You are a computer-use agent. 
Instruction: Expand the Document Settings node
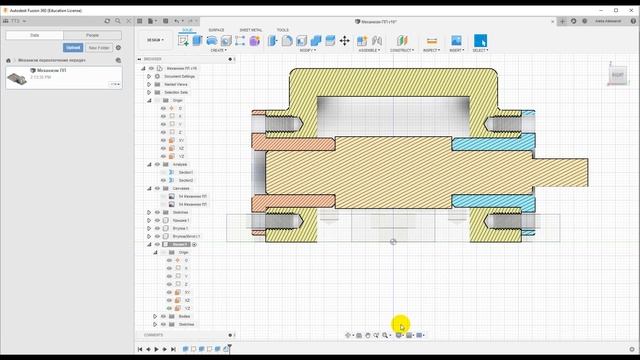149,76
